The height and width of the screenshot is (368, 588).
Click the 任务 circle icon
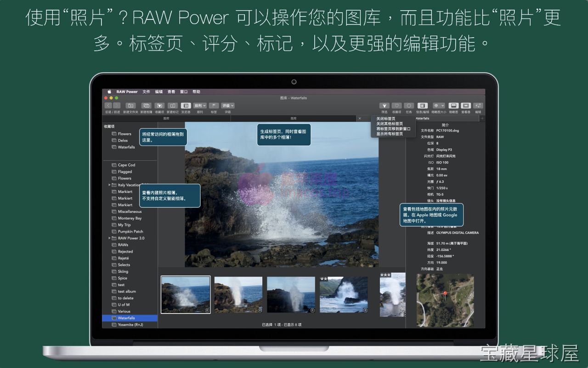click(409, 106)
